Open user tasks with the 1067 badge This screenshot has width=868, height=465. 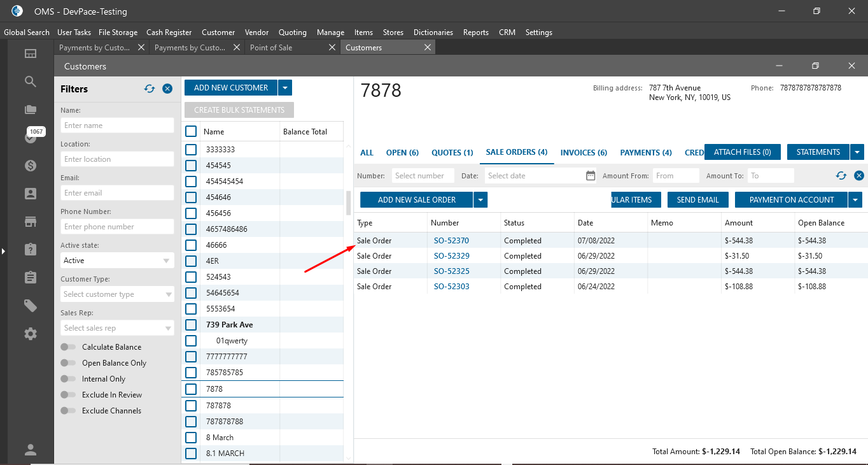coord(31,136)
